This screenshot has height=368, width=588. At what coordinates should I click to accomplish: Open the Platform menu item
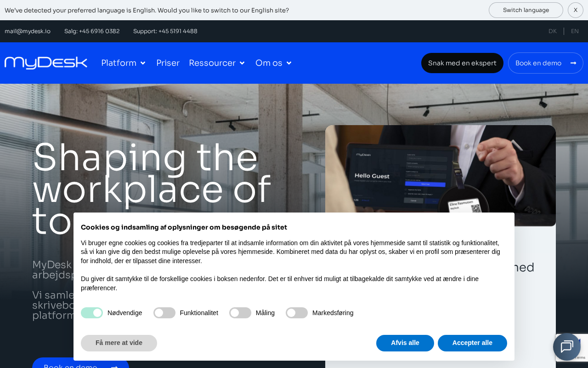119,63
